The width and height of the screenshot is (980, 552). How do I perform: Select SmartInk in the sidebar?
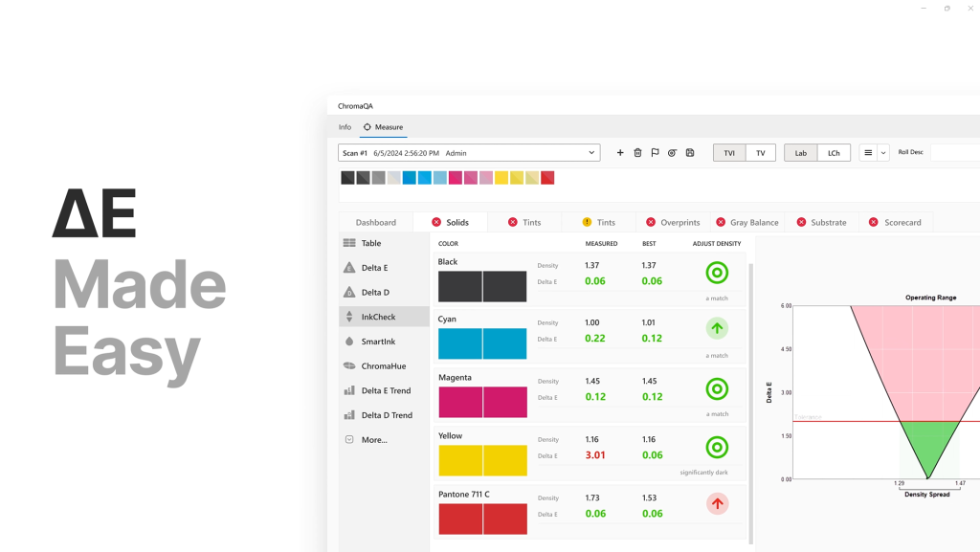pyautogui.click(x=377, y=342)
